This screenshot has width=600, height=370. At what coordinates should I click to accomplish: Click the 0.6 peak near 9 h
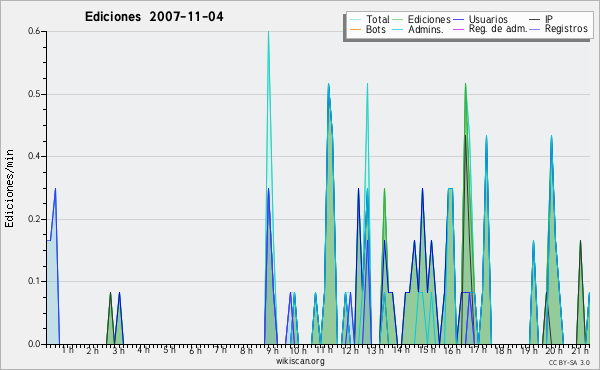pyautogui.click(x=268, y=33)
